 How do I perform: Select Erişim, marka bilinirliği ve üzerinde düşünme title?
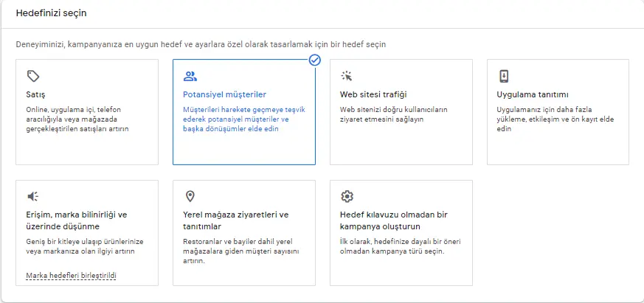77,220
